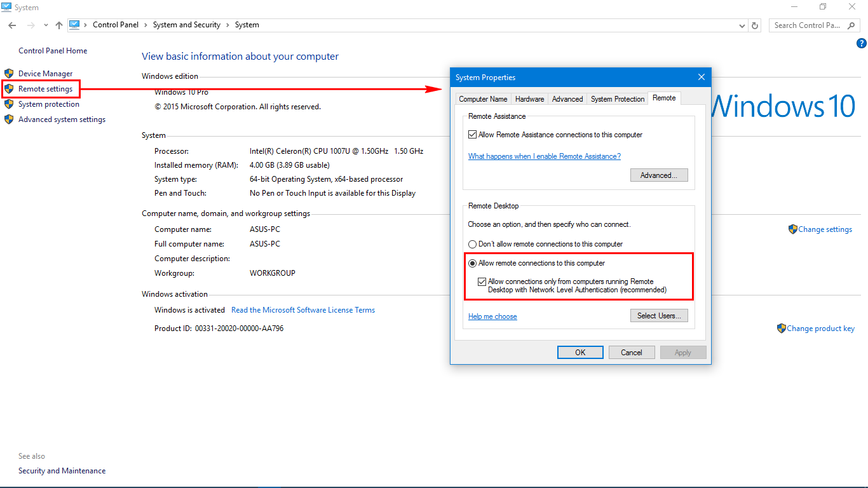Click System and Security breadcrumb
The width and height of the screenshot is (868, 488).
pos(187,25)
